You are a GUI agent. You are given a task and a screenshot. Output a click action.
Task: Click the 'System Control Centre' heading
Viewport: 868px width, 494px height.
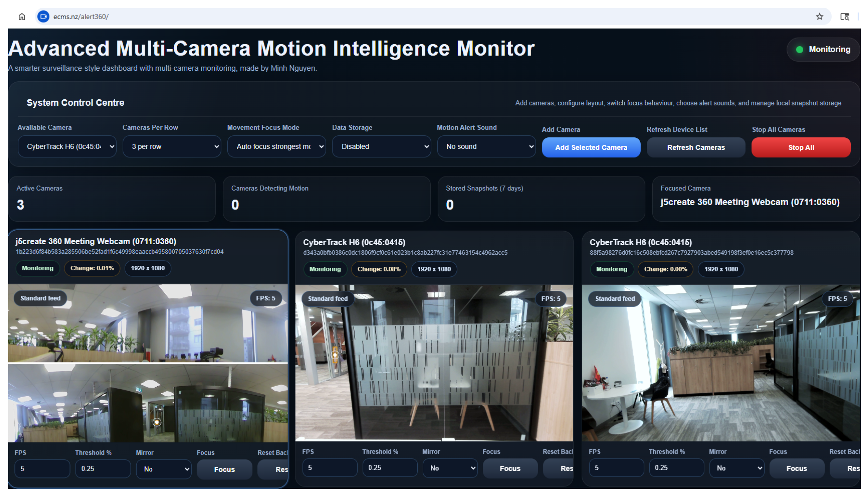75,103
